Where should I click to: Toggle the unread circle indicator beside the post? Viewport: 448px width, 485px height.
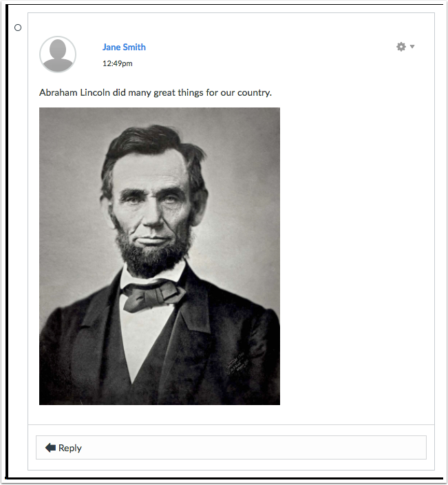coord(18,28)
